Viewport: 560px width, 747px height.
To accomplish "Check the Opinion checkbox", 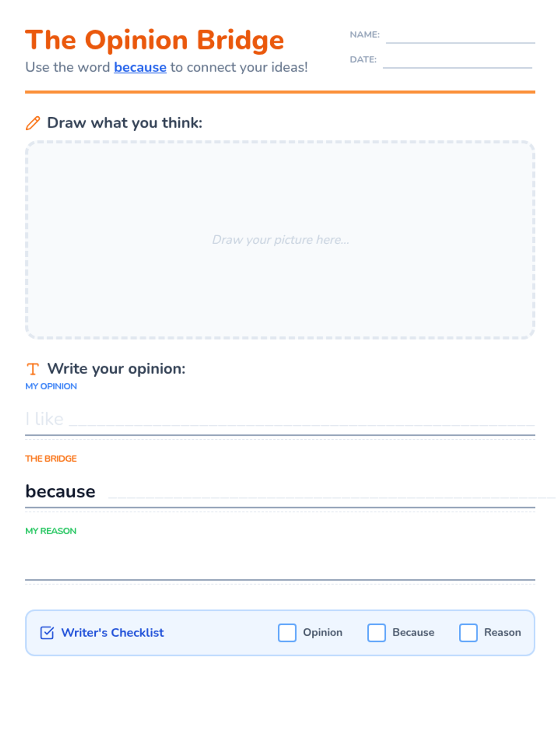I will (287, 633).
